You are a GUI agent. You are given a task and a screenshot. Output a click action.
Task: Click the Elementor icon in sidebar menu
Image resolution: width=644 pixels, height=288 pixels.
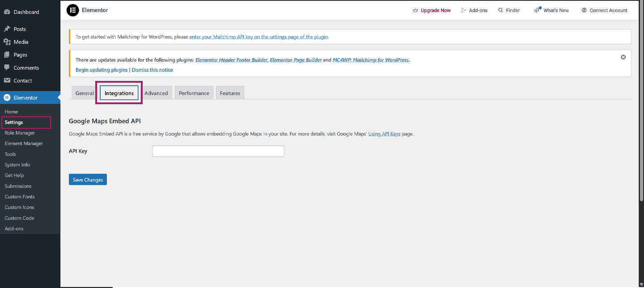[7, 97]
